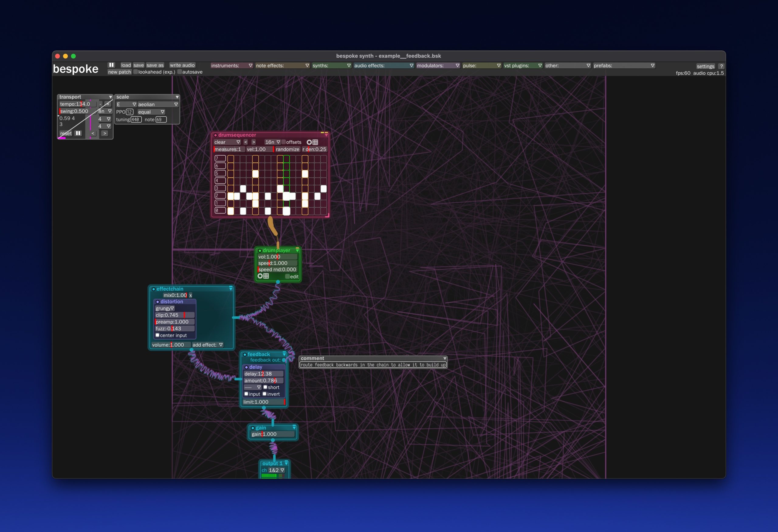Enable the offsets checkbox in drumsequencer

[284, 142]
